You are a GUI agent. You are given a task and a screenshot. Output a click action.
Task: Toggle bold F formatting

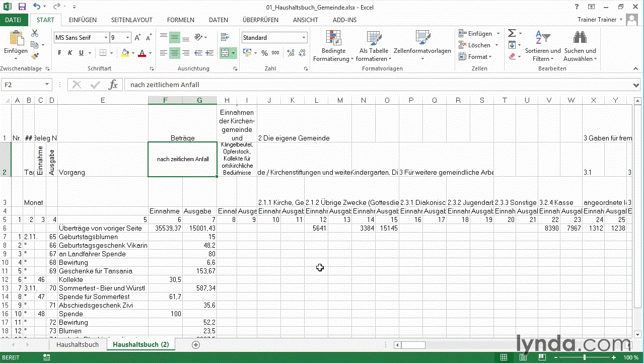[59, 53]
